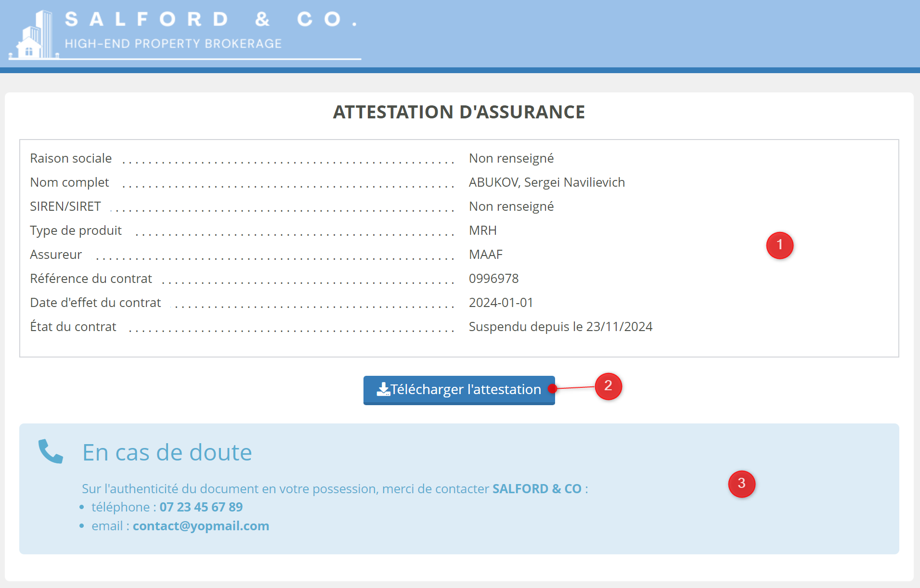Click the contract status Suspendu depuis le 23/11/2024

pos(560,327)
